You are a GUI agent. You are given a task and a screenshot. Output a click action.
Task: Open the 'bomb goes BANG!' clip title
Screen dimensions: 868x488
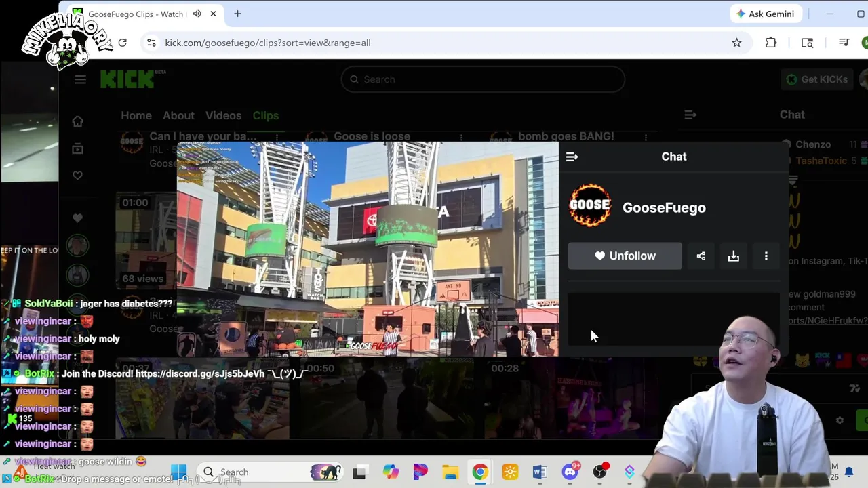click(x=566, y=136)
